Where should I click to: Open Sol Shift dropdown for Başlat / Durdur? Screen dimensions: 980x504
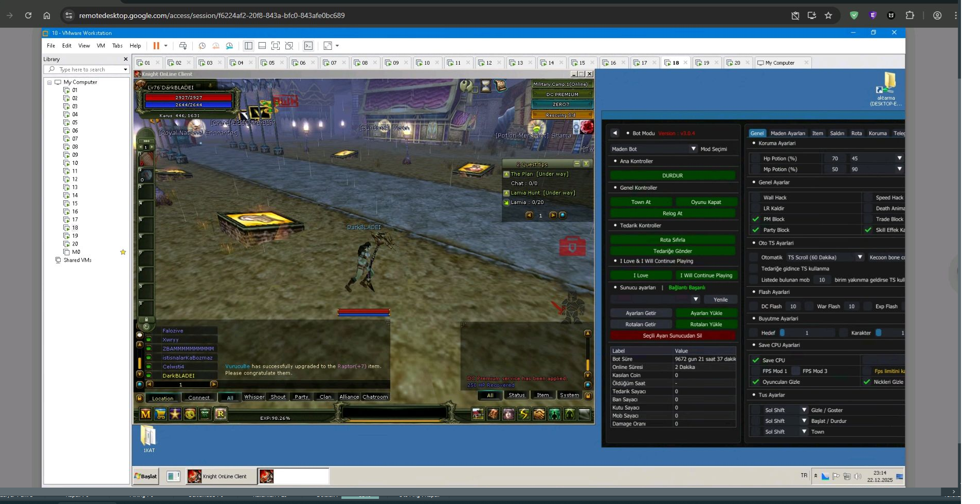tap(786, 421)
